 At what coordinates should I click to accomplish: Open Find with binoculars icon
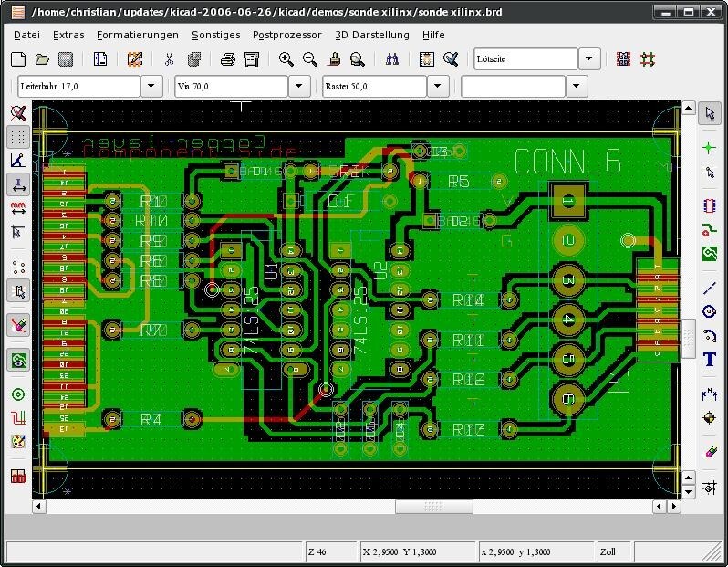pos(392,59)
